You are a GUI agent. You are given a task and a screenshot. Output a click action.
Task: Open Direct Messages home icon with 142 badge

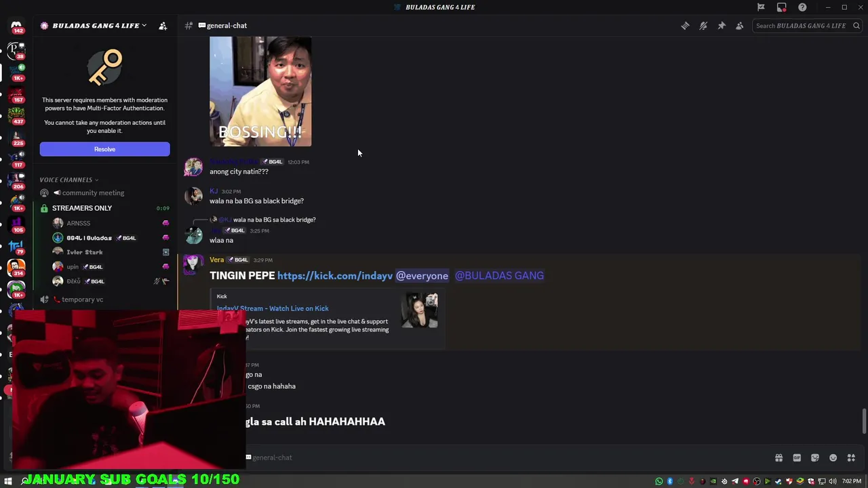[16, 26]
